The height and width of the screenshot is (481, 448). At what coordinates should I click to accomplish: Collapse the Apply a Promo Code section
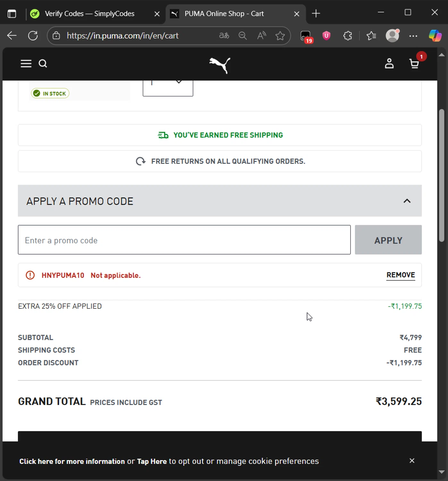[x=407, y=201]
